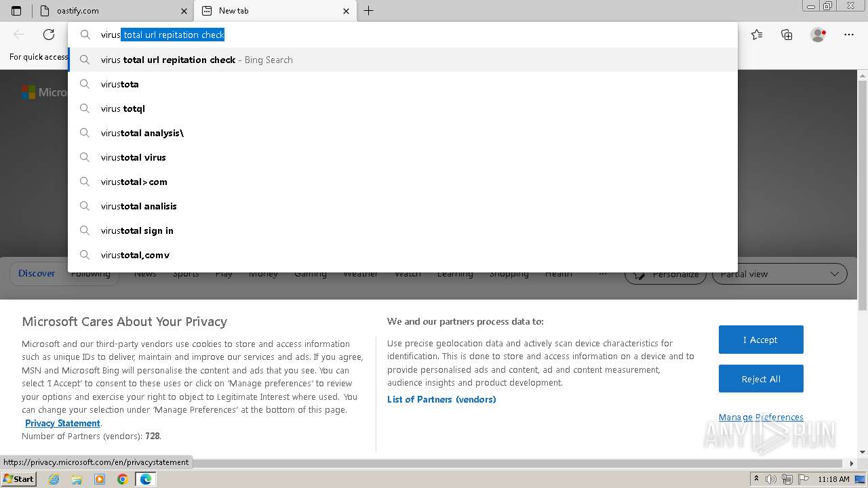Open the Manage Preferences link
Viewport: 868px width, 488px height.
(x=761, y=417)
